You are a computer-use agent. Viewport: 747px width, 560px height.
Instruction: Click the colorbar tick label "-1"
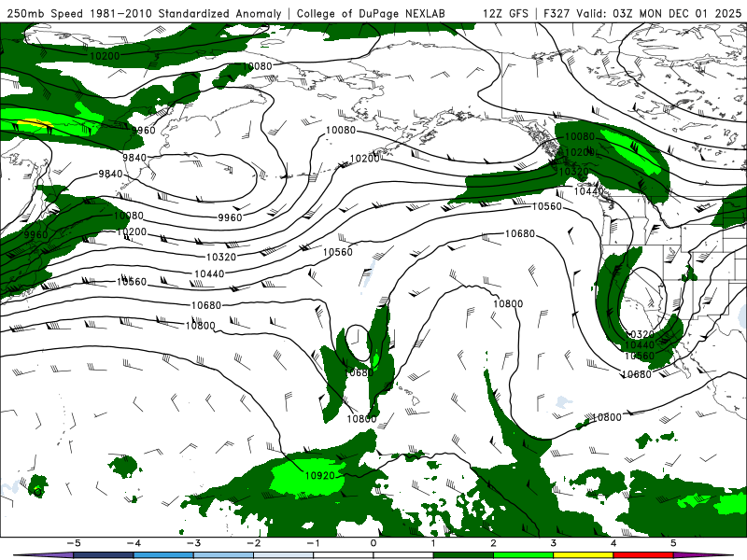[x=313, y=543]
